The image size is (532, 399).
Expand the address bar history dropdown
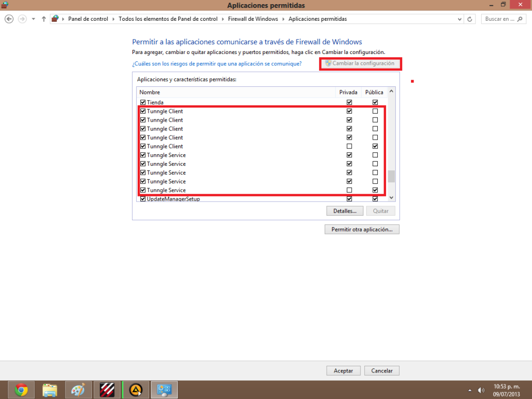[x=459, y=19]
